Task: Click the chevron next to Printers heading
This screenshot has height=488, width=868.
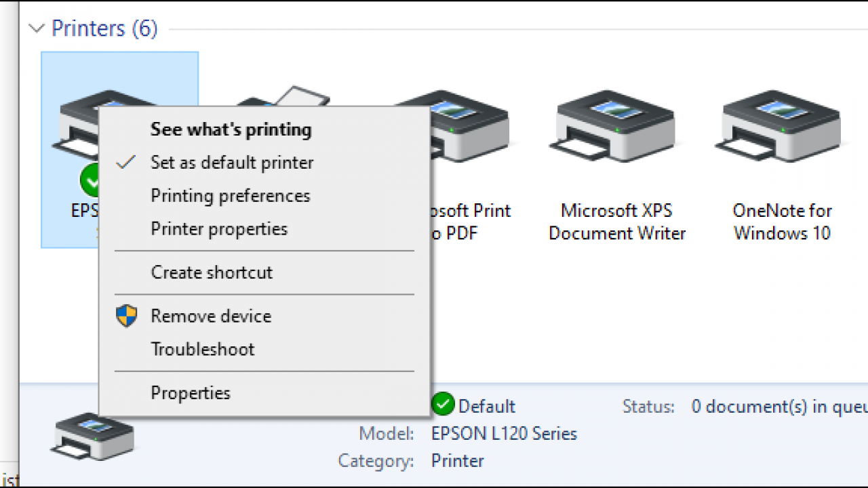Action: [36, 28]
